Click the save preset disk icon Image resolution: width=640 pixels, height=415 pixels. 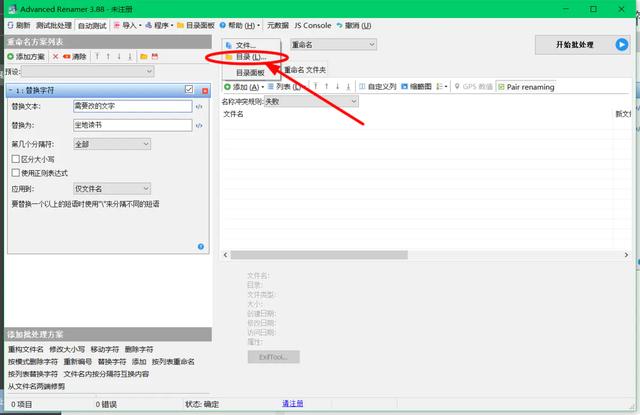pyautogui.click(x=155, y=57)
